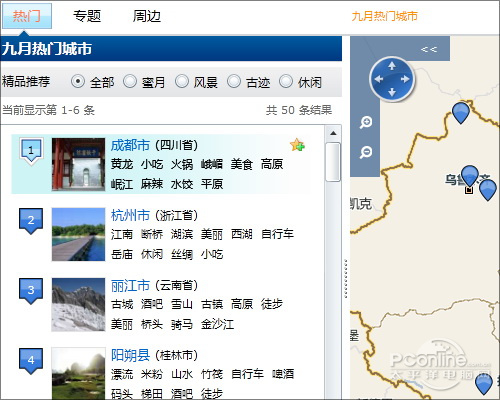Click the 竹筏 tag under 阳朔县
This screenshot has width=500, height=400.
click(212, 374)
